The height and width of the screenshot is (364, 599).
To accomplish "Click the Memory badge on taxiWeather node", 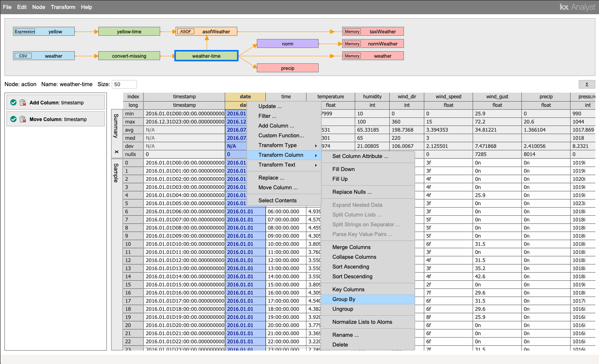I will [352, 31].
